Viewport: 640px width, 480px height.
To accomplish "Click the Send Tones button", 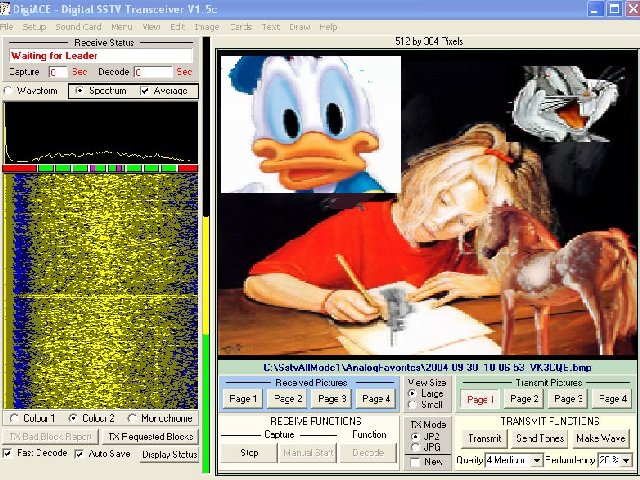I will coord(540,439).
